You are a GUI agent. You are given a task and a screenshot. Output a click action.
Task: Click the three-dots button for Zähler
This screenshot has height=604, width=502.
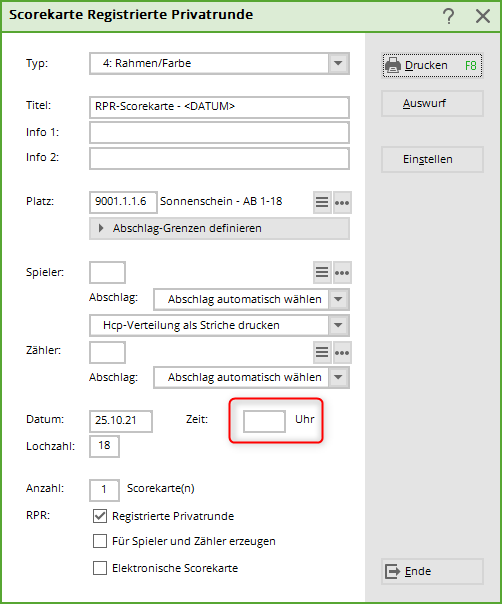342,352
